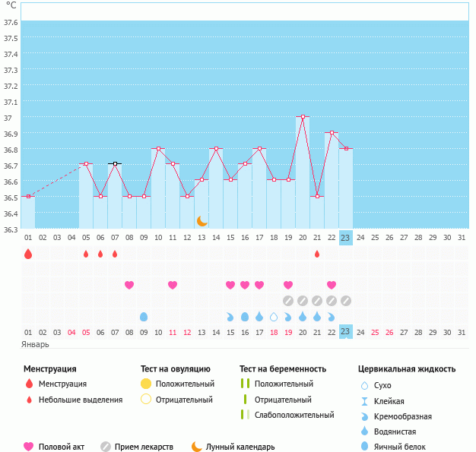Click the medication icon on day 23

click(346, 301)
